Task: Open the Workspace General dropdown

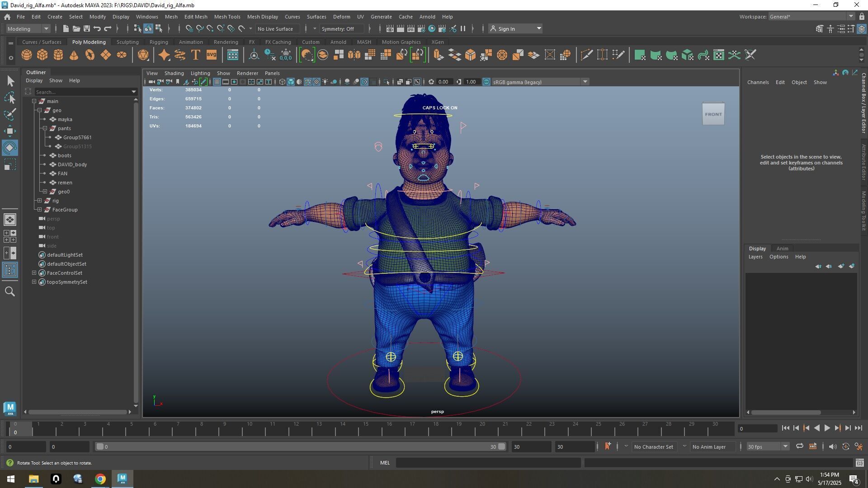Action: pos(811,17)
